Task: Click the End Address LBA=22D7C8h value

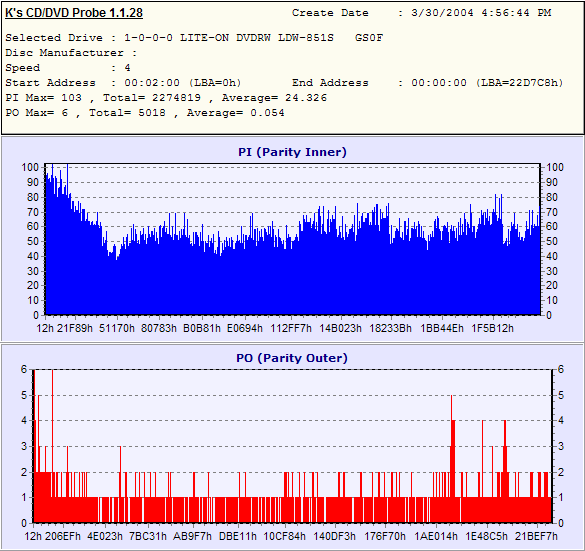Action: point(520,83)
